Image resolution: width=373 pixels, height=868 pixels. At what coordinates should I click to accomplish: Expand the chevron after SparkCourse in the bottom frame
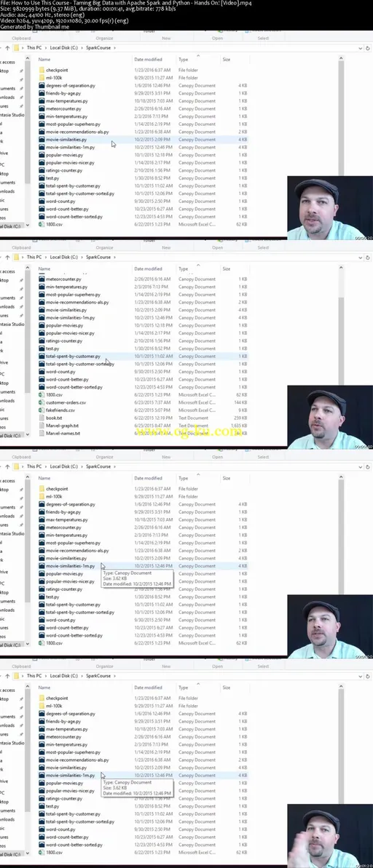click(114, 676)
